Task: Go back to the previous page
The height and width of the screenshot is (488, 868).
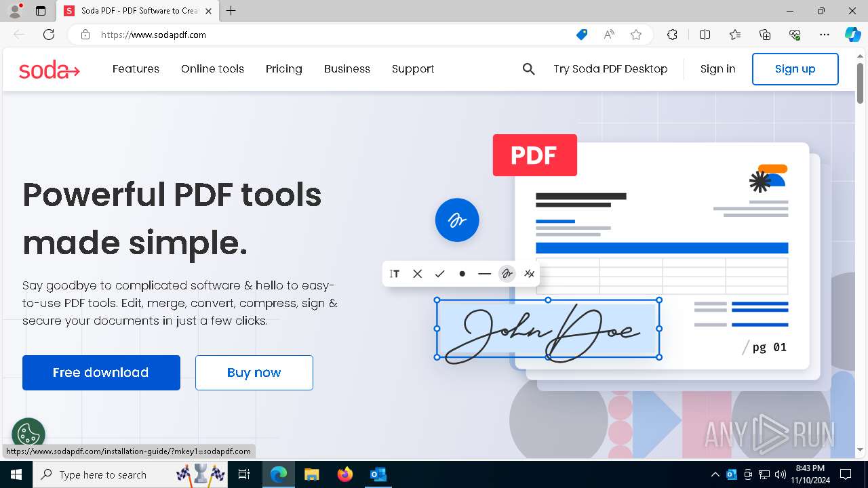Action: (x=19, y=35)
